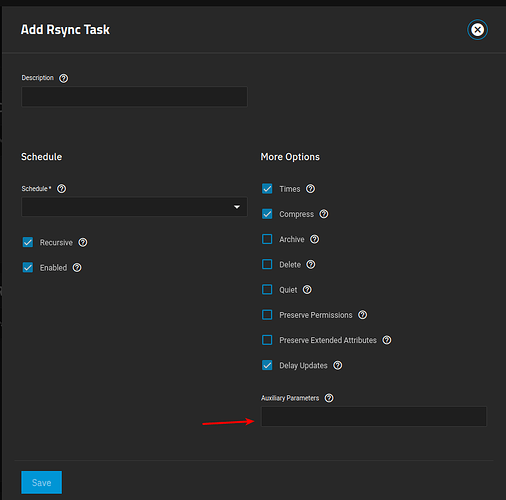Enable the Archive checkbox
The width and height of the screenshot is (506, 500).
pyautogui.click(x=267, y=239)
